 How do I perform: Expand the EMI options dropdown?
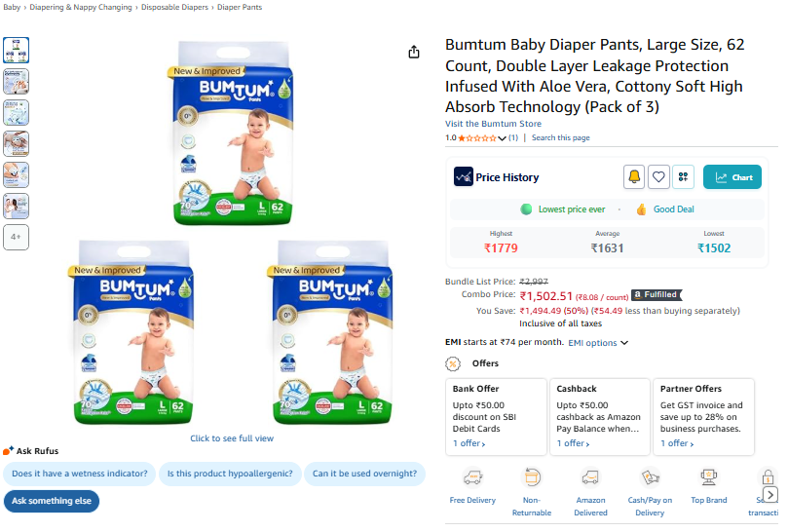pyautogui.click(x=598, y=343)
